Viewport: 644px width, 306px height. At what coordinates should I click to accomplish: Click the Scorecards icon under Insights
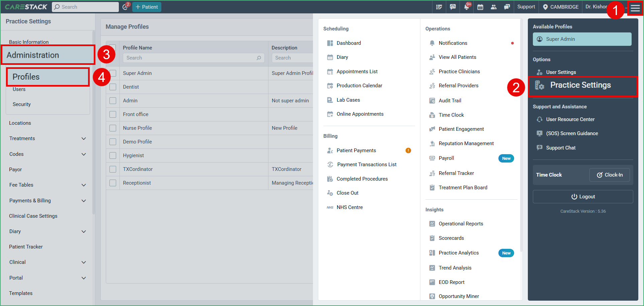(x=432, y=238)
